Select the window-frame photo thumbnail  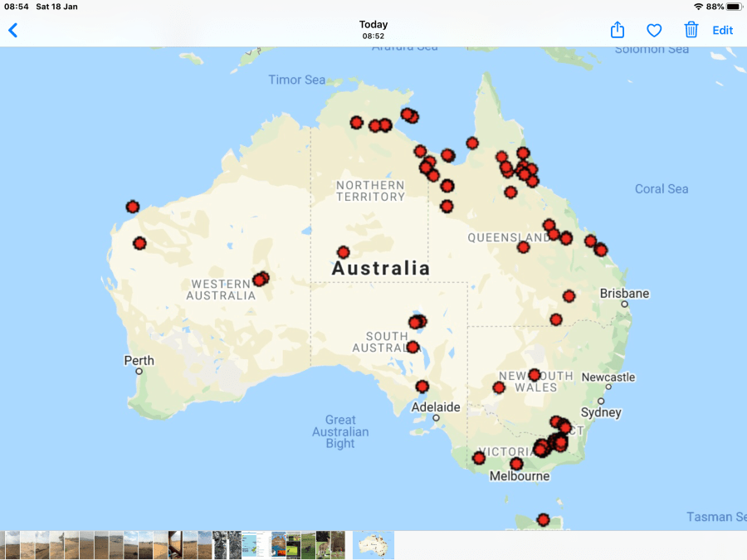(x=175, y=545)
